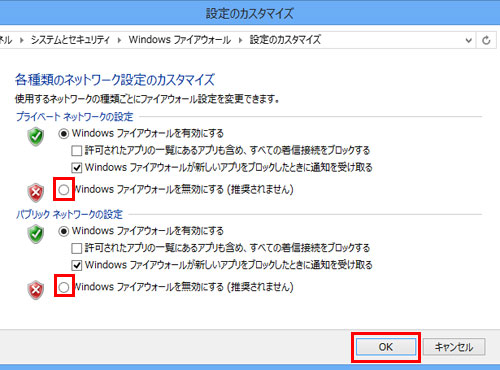The width and height of the screenshot is (500, 370).
Task: Select public network disable Windows Firewall radio
Action: pyautogui.click(x=64, y=287)
